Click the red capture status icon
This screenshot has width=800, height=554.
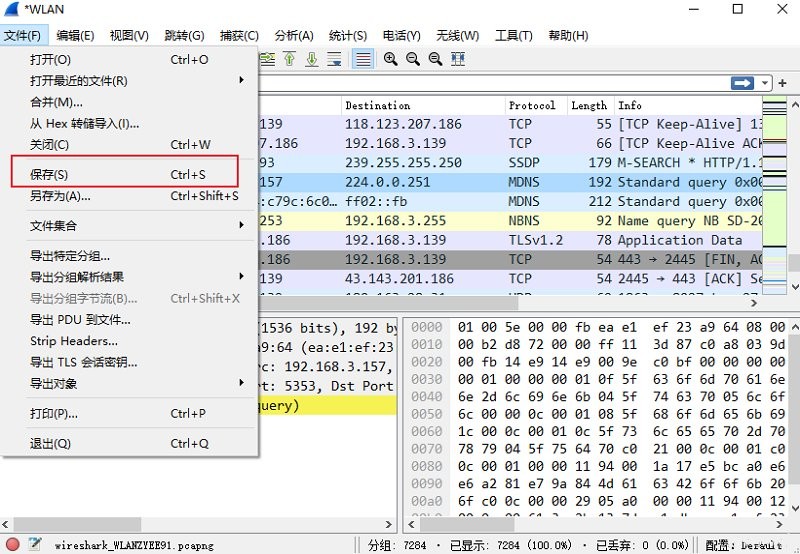tap(12, 544)
